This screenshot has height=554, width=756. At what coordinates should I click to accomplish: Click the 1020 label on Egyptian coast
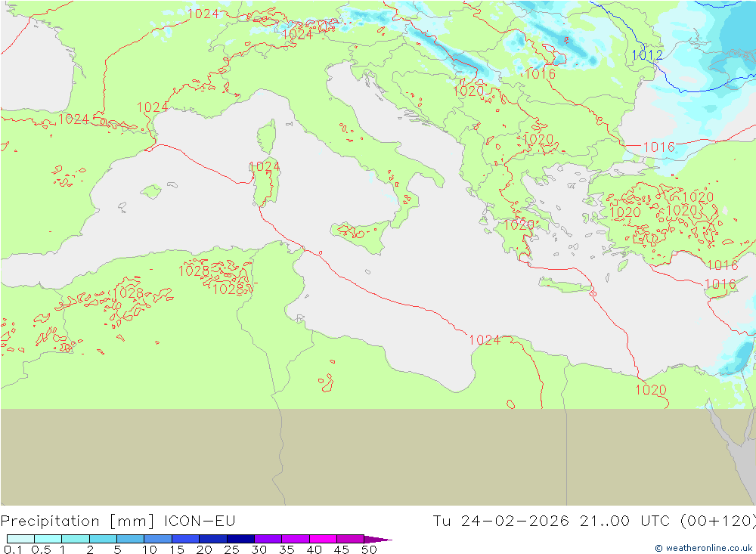(x=651, y=389)
